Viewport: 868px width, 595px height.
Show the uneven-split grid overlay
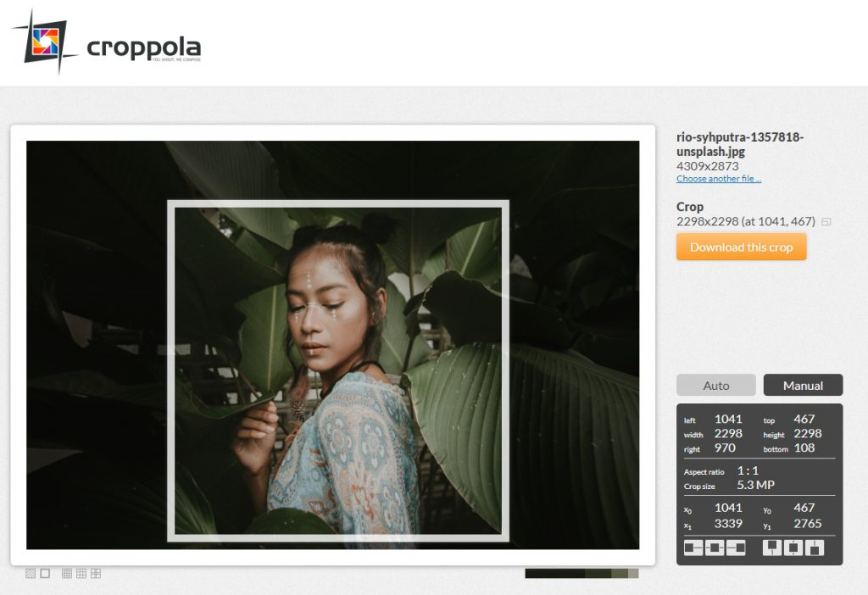pos(96,574)
